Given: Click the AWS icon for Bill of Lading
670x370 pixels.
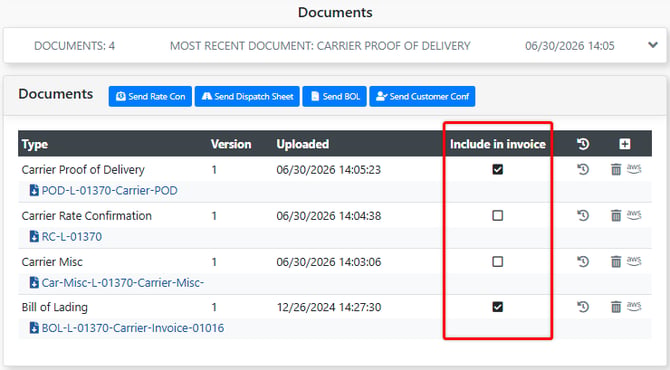Looking at the screenshot, I should tap(634, 306).
